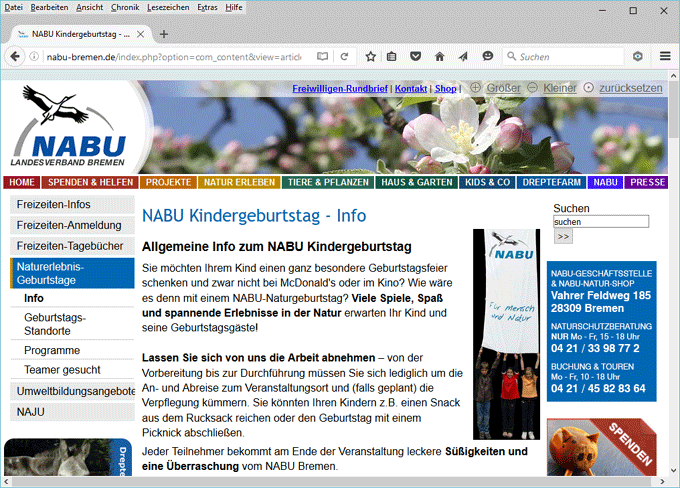
Task: Open a new tab with plus button
Action: [x=164, y=34]
